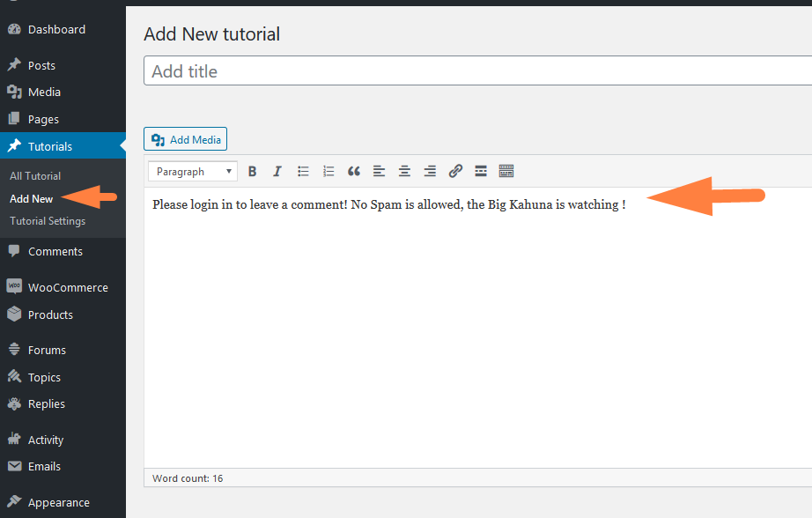The height and width of the screenshot is (518, 812).
Task: Focus the Add title field
Action: click(x=477, y=71)
